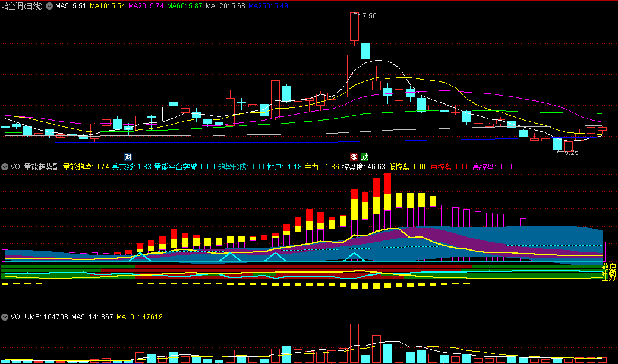Click the red 涨 marker icon

354,157
